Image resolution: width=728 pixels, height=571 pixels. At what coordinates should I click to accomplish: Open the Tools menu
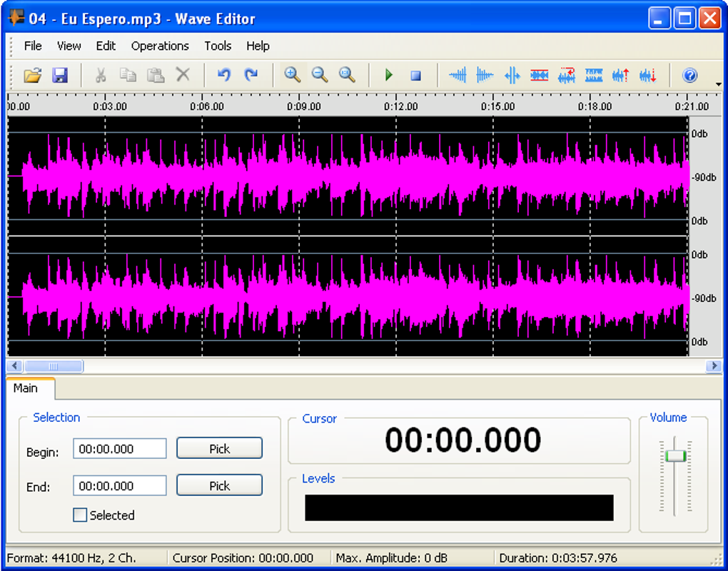tap(218, 46)
